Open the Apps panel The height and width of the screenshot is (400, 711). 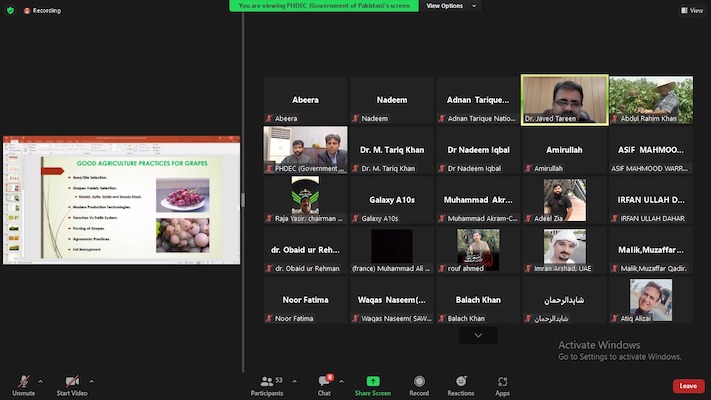502,383
